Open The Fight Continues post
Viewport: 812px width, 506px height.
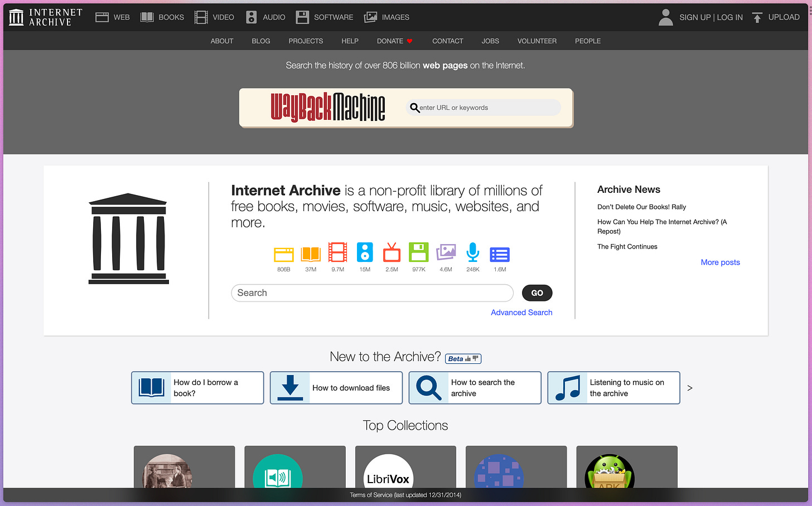[x=627, y=246]
